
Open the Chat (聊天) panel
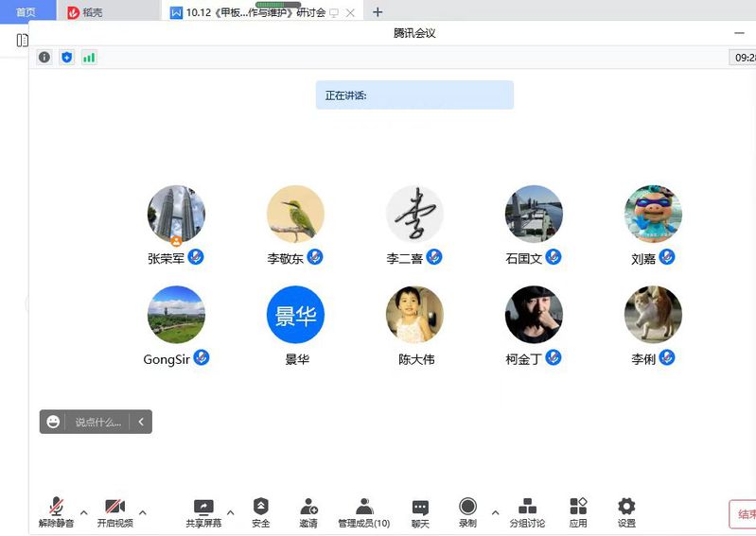(x=420, y=511)
